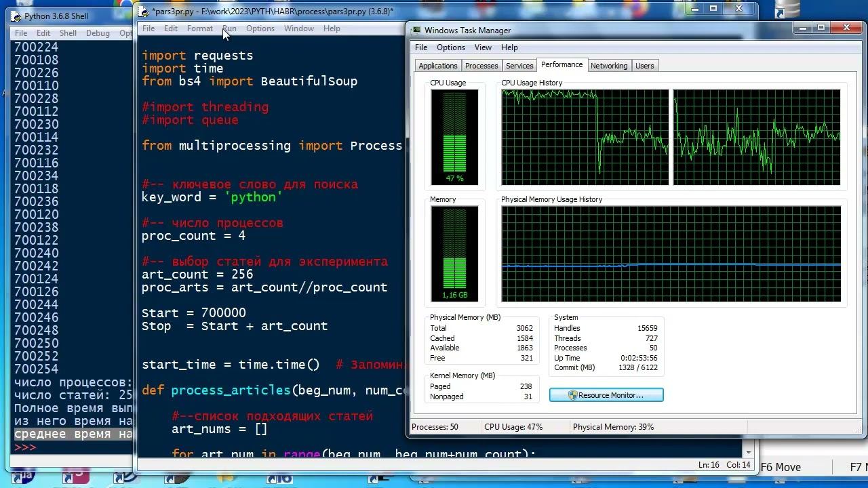Click 'Physical Memory: 39%' in status bar
Viewport: 868px width, 488px height.
[x=613, y=427]
